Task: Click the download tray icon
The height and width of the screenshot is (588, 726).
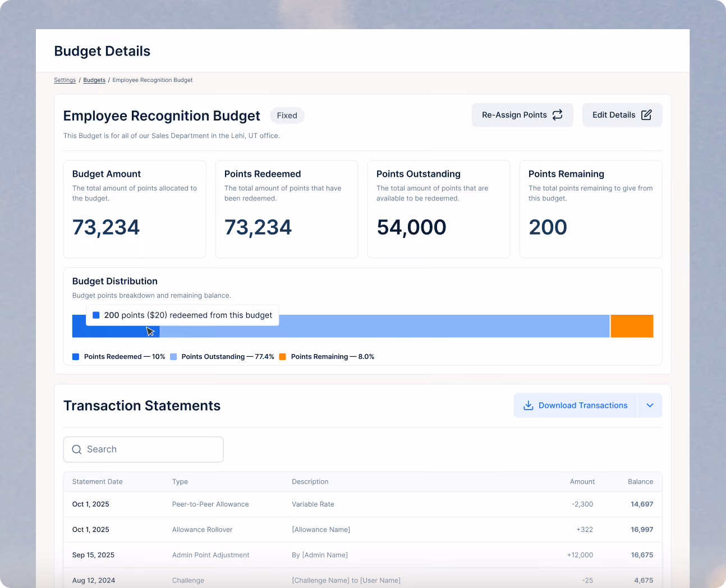Action: coord(528,406)
